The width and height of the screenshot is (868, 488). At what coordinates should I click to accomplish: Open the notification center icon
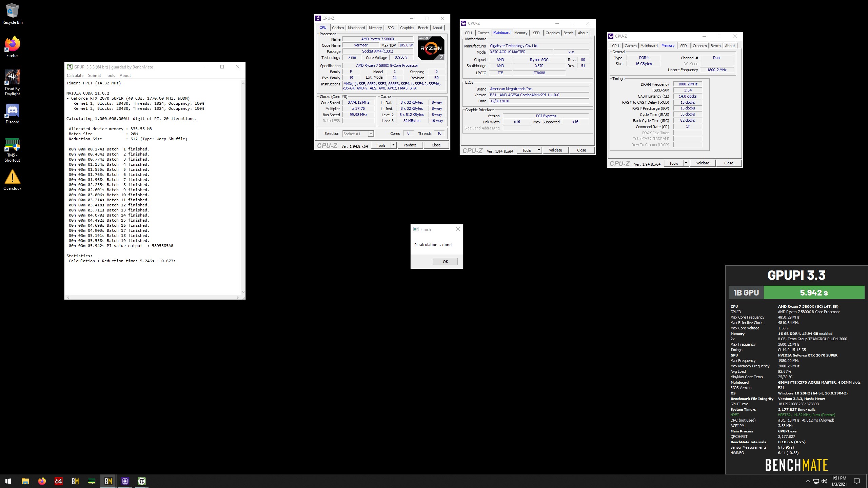pos(857,481)
